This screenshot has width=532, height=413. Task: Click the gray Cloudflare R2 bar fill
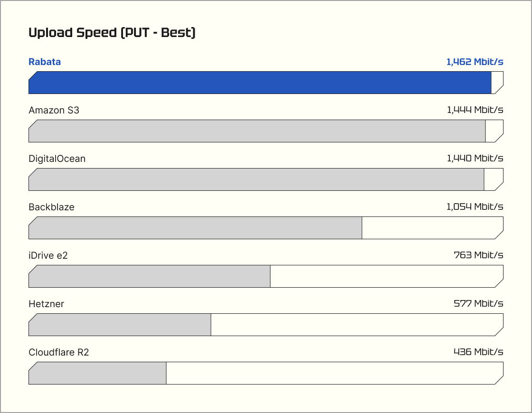pyautogui.click(x=97, y=373)
